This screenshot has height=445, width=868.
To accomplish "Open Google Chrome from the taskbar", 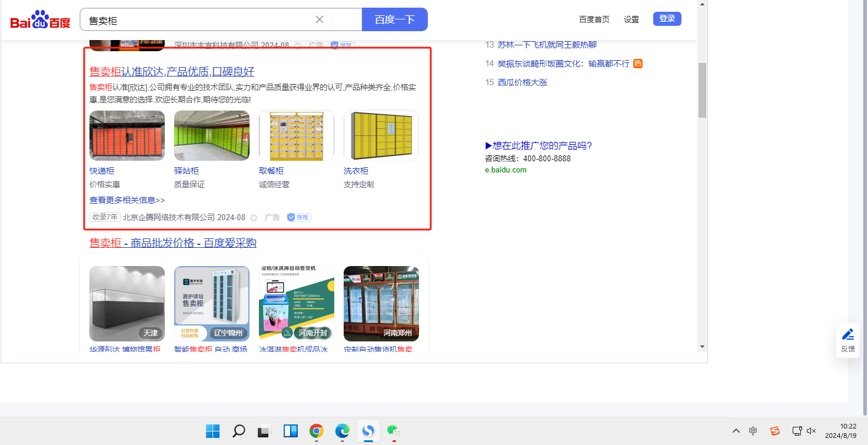I will click(x=317, y=431).
